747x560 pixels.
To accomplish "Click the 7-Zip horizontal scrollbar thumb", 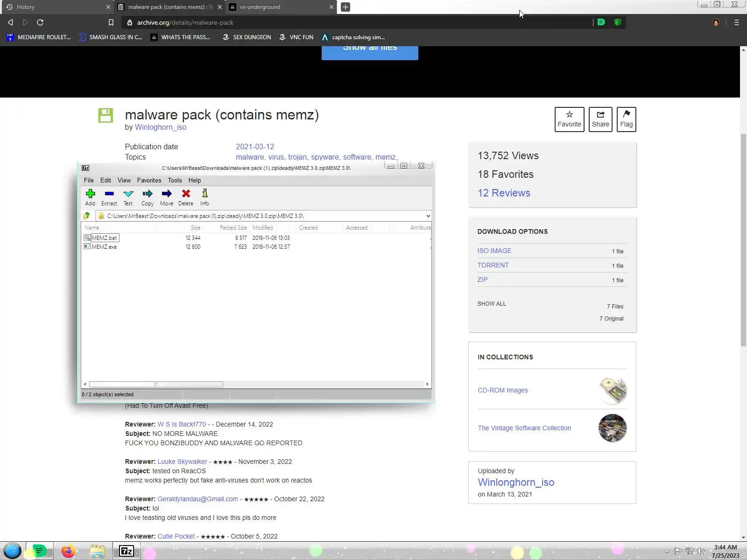I will [x=156, y=384].
